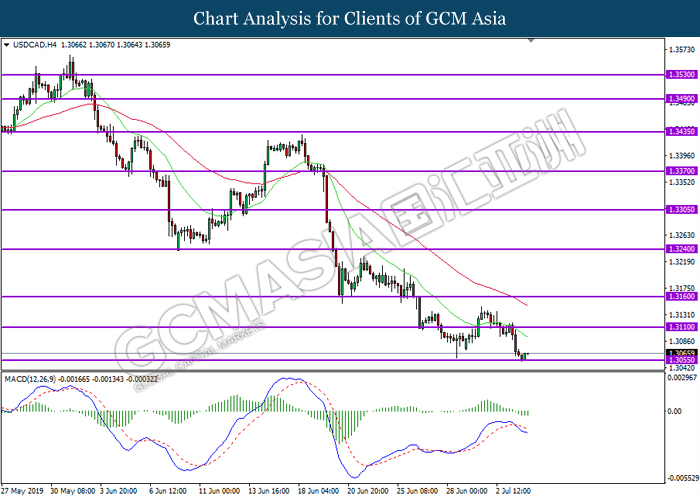Select the 1.31100 purple level label

click(681, 327)
